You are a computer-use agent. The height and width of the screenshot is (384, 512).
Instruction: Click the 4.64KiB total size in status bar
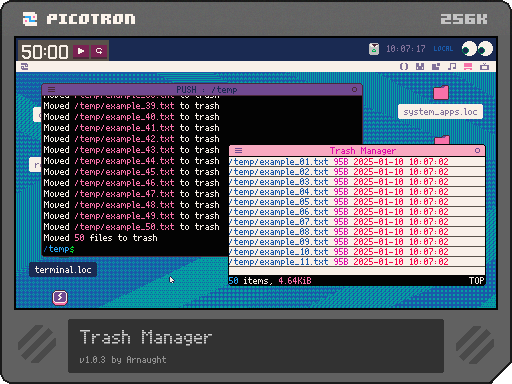pos(295,281)
